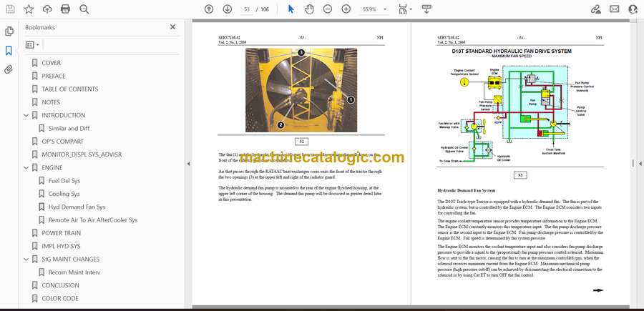This screenshot has width=644, height=311.
Task: Collapse the INTRODUCTION bookmark
Action: click(x=26, y=115)
